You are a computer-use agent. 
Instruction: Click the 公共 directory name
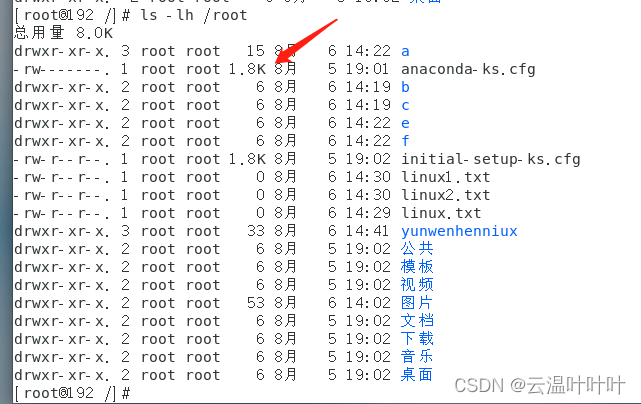coord(417,249)
